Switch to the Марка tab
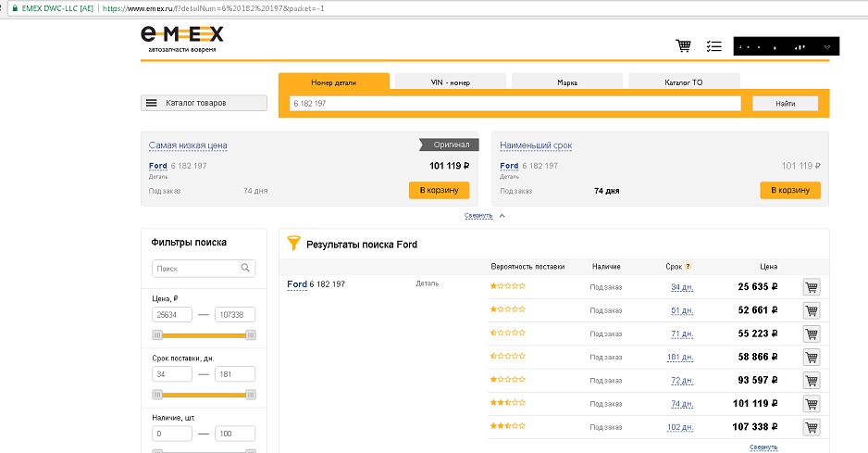The height and width of the screenshot is (453, 868). (567, 82)
